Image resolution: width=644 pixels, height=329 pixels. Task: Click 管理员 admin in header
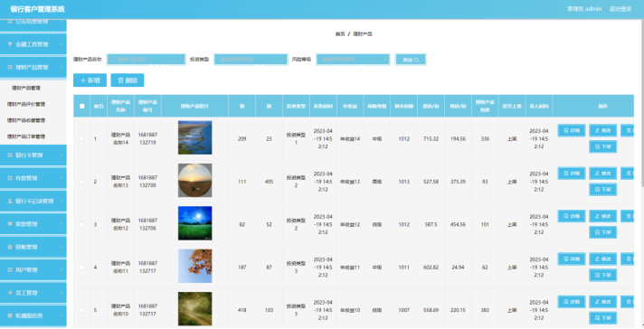[584, 9]
